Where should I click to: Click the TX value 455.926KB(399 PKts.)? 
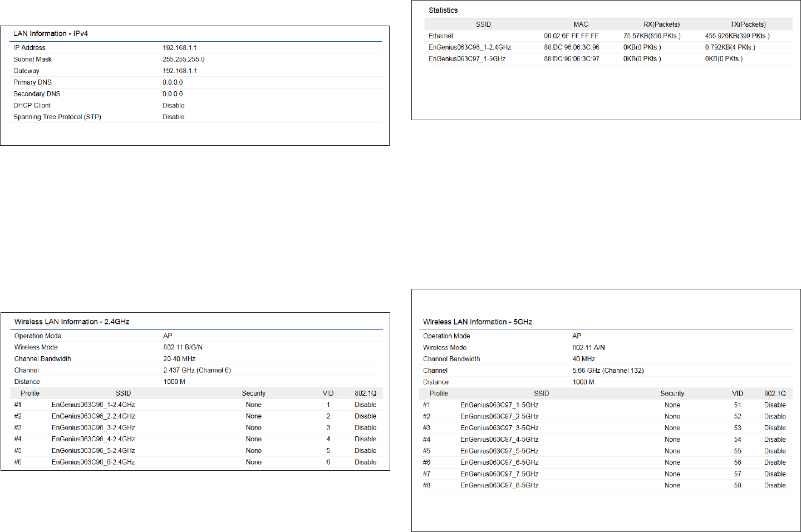[738, 36]
